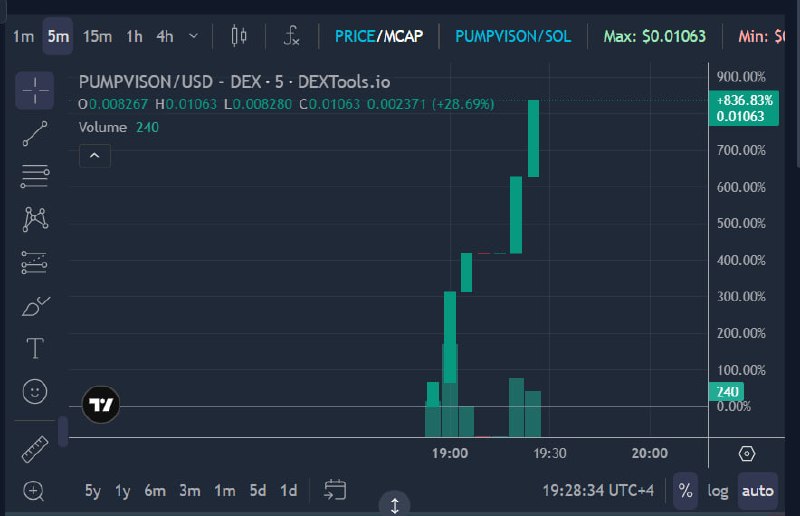The width and height of the screenshot is (800, 516).
Task: Switch to the 15m timeframe
Action: [97, 36]
